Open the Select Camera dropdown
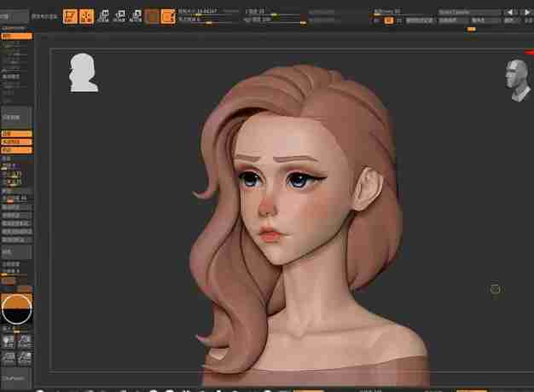534x392 pixels. (x=468, y=12)
